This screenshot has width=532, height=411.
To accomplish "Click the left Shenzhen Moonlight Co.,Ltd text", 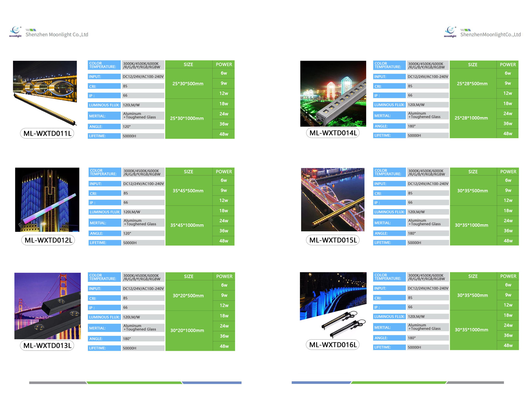I will tap(57, 35).
